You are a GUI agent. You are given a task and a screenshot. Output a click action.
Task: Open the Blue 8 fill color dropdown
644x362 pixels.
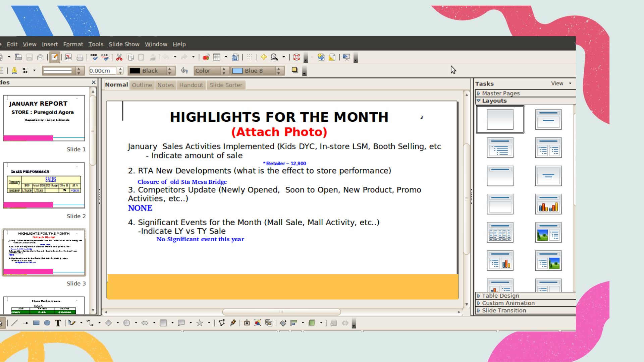click(278, 71)
